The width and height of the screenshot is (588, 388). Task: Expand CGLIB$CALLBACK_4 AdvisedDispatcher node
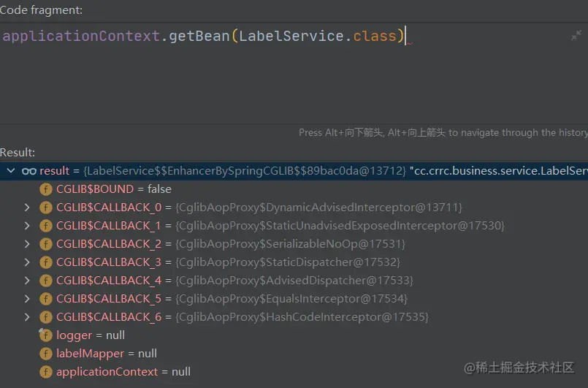(27, 281)
